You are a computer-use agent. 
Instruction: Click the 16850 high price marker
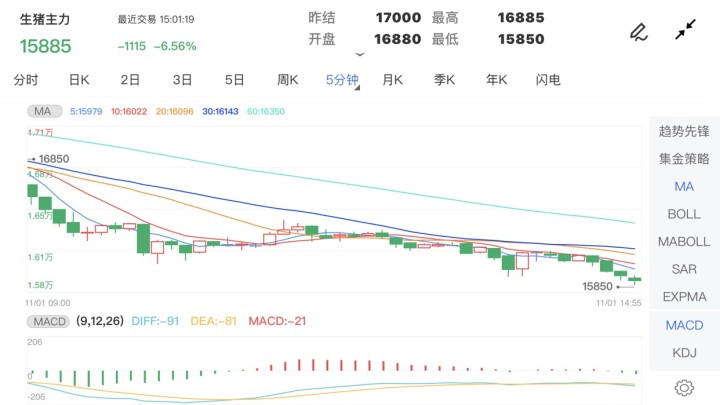[54, 159]
